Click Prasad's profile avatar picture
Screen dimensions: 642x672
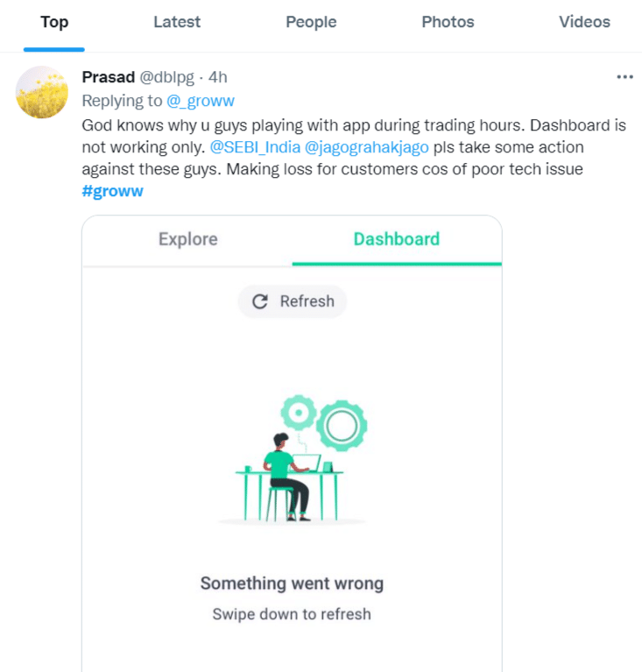(x=42, y=92)
